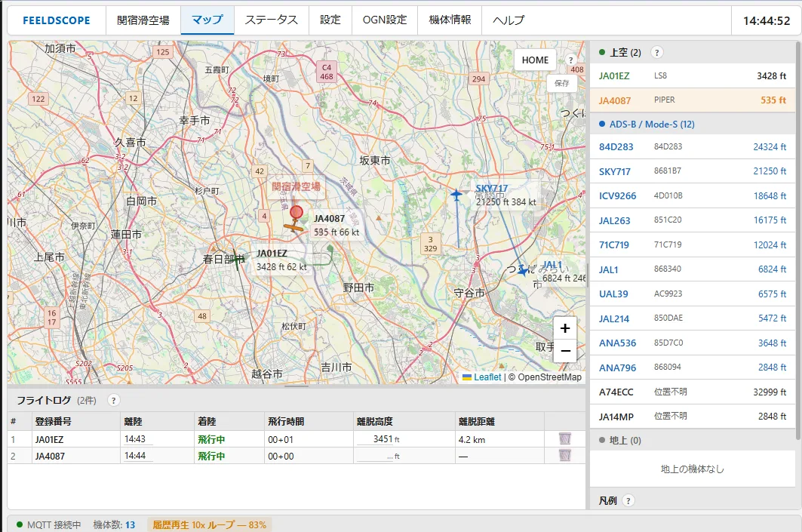Click the aircraft list vertical scrollbar
Screen dimensions: 802x532
(798, 241)
